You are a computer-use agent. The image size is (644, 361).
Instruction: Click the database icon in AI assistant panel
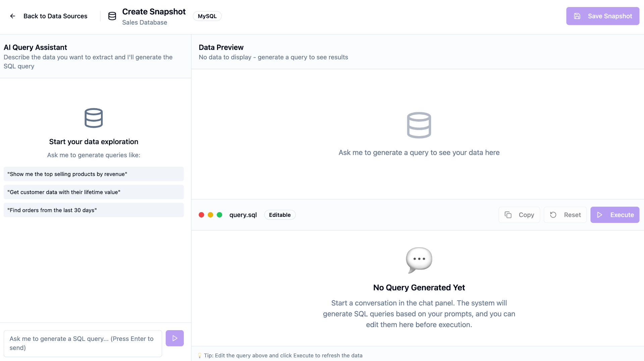click(x=94, y=118)
